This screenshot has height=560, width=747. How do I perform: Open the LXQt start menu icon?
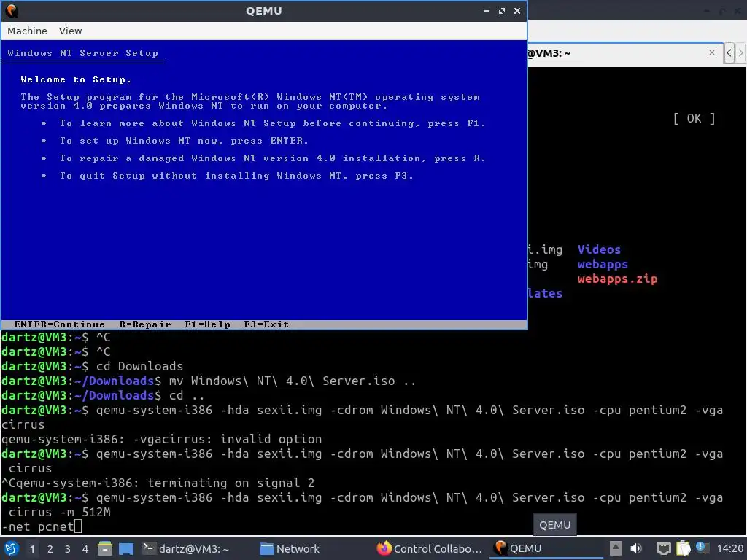pos(12,548)
